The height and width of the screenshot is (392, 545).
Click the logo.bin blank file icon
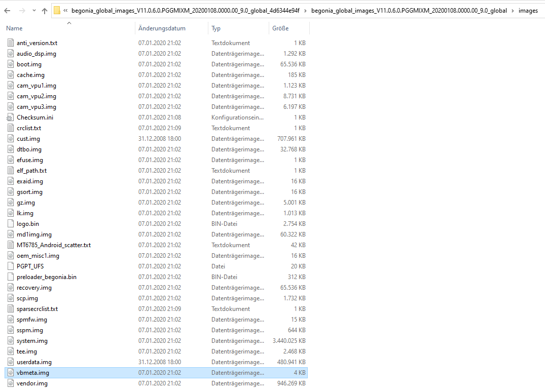pos(11,224)
